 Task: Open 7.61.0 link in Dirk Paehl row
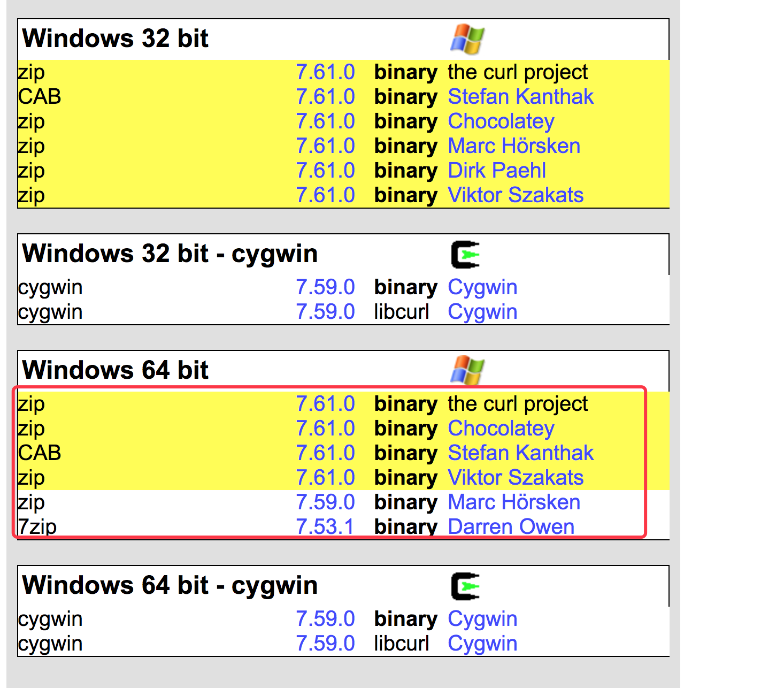click(x=326, y=171)
